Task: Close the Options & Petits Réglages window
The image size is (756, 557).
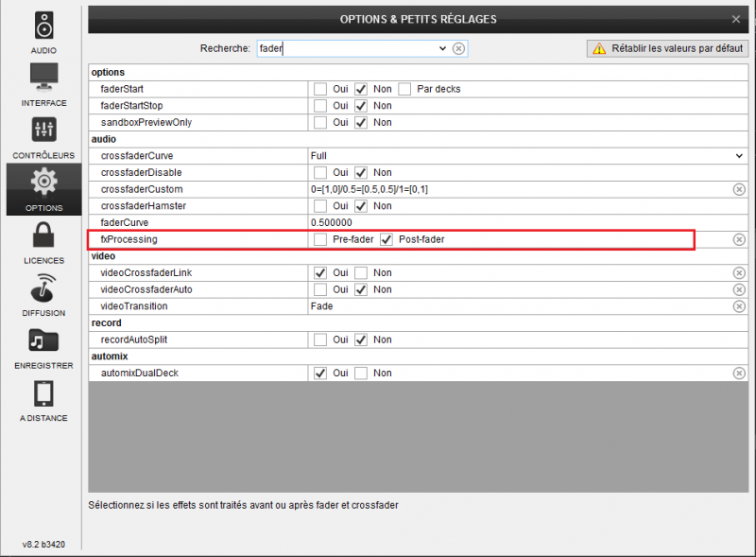Action: pos(736,19)
